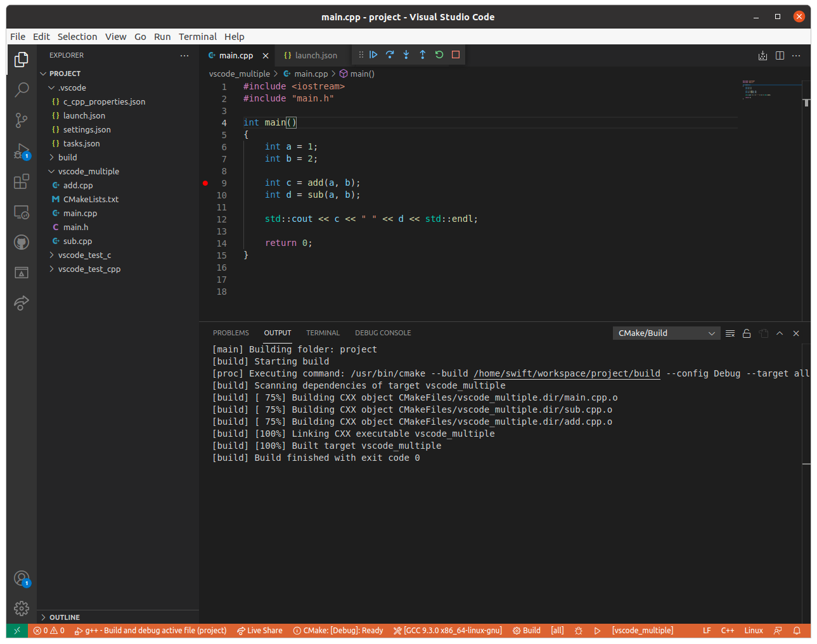This screenshot has width=817, height=644.
Task: Click Live Share in status bar
Action: [260, 631]
